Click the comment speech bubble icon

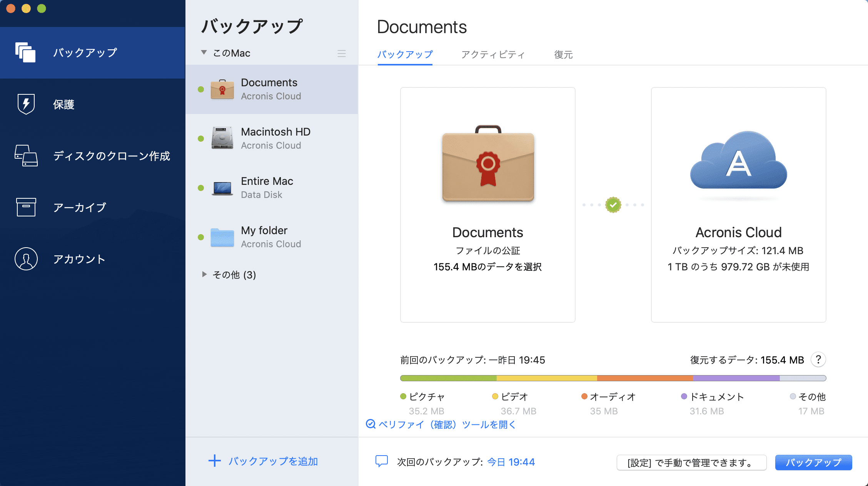pos(381,461)
